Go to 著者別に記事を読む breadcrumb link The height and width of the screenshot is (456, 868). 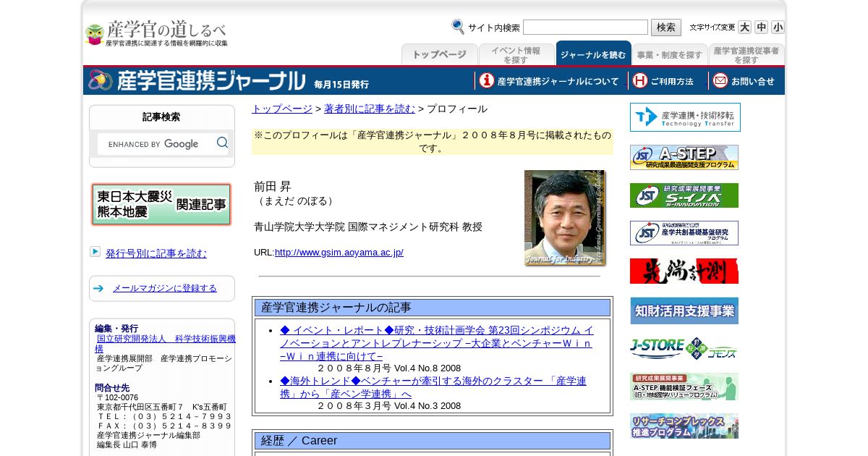coord(370,109)
